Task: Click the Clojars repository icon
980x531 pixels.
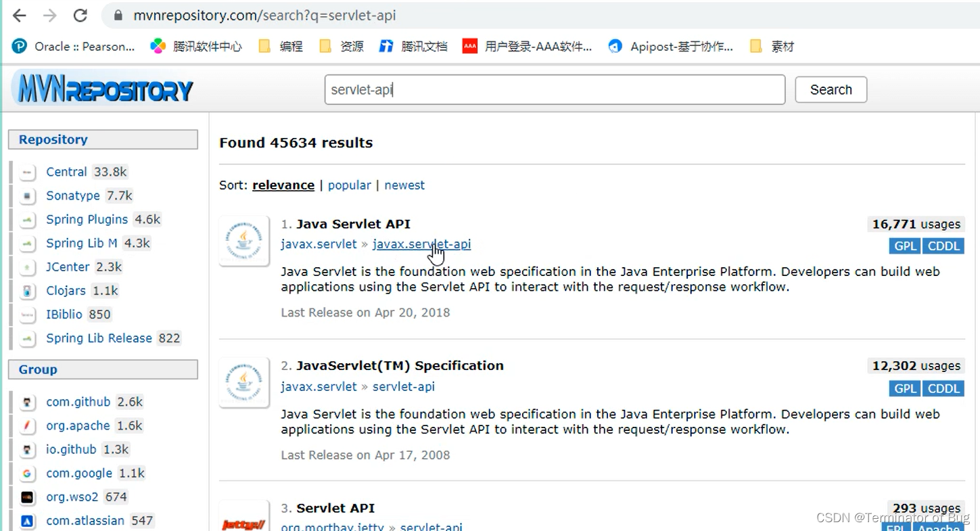Action: pyautogui.click(x=27, y=291)
